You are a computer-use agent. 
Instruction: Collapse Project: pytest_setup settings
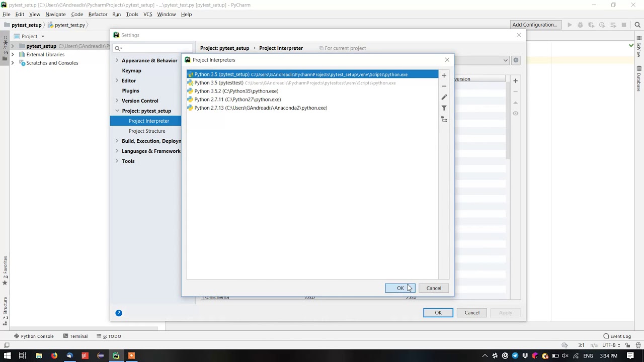click(x=117, y=111)
